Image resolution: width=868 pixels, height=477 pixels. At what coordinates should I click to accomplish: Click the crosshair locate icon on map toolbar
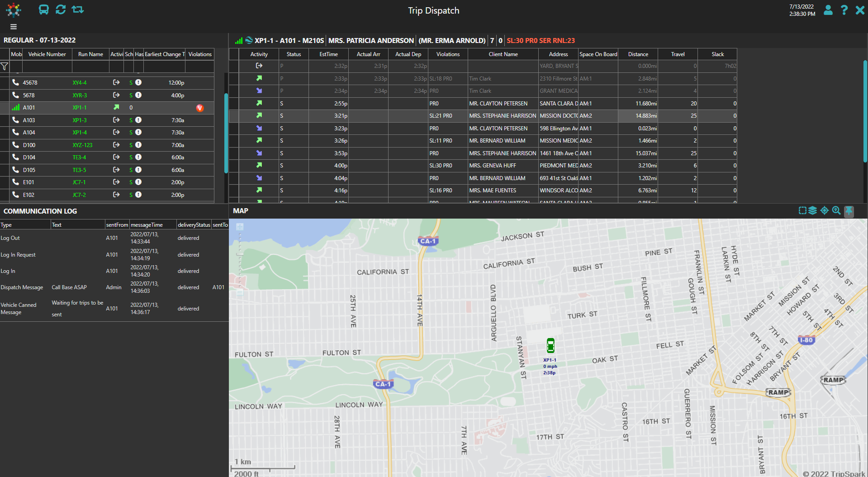click(x=825, y=210)
